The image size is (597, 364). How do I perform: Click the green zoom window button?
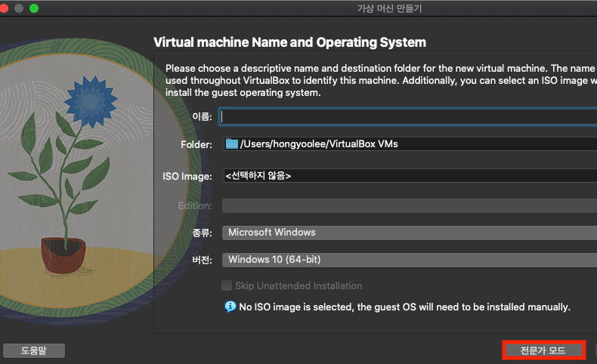(34, 8)
